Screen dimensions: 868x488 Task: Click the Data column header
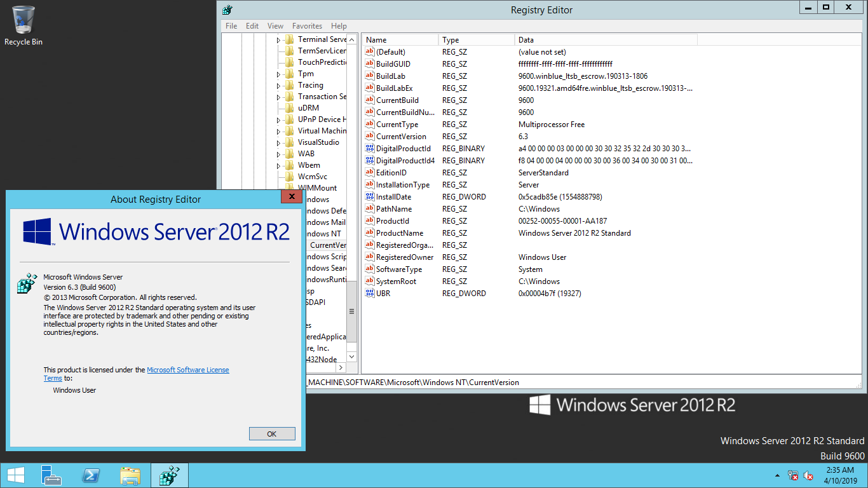pyautogui.click(x=606, y=40)
